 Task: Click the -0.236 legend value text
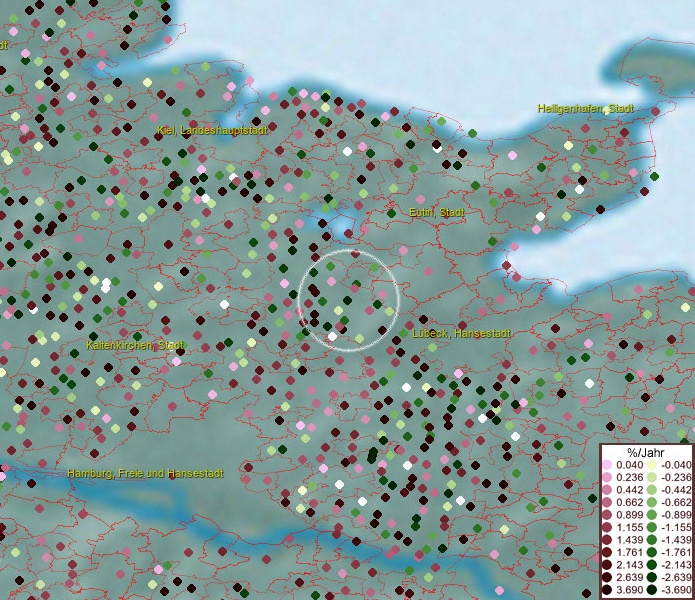click(x=676, y=477)
